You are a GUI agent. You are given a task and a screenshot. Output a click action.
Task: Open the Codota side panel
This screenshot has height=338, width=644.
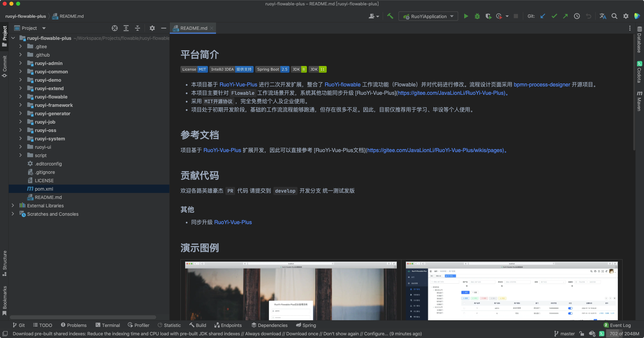tap(639, 72)
